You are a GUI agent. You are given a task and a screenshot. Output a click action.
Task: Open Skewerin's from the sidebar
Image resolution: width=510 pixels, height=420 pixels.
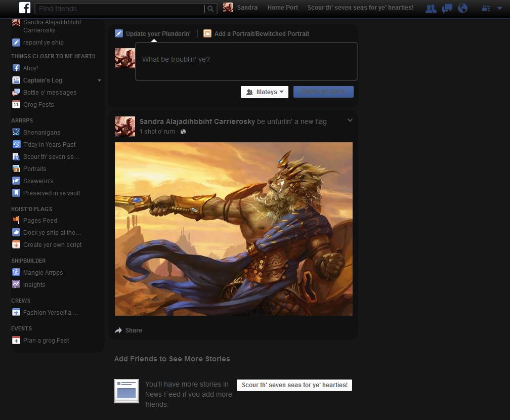[38, 181]
